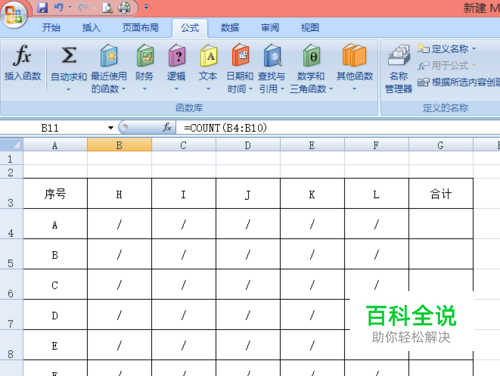Switch to the 审阅 tab
Viewport: 500px width, 376px height.
point(270,28)
